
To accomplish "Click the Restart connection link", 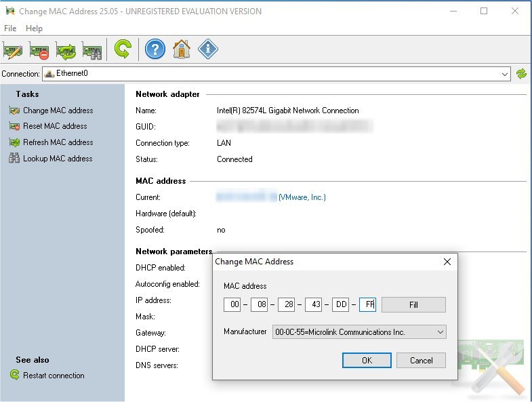I will click(54, 376).
